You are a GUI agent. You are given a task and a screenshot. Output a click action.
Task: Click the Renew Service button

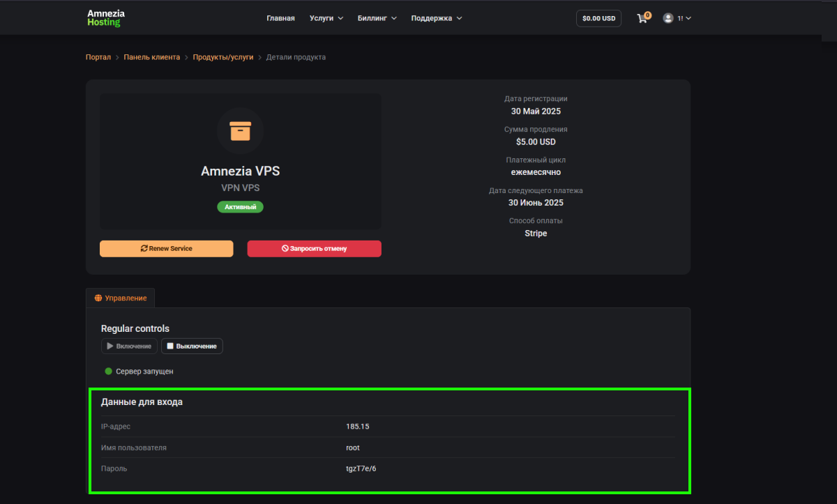point(167,248)
